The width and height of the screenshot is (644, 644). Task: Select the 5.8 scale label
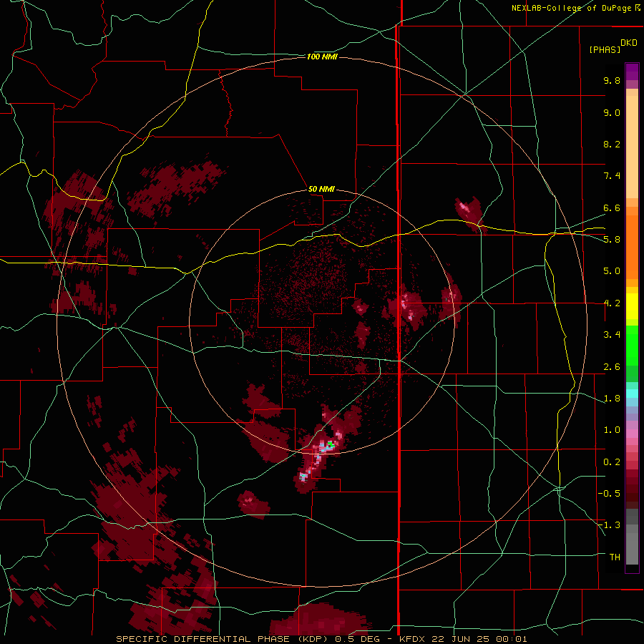(612, 240)
